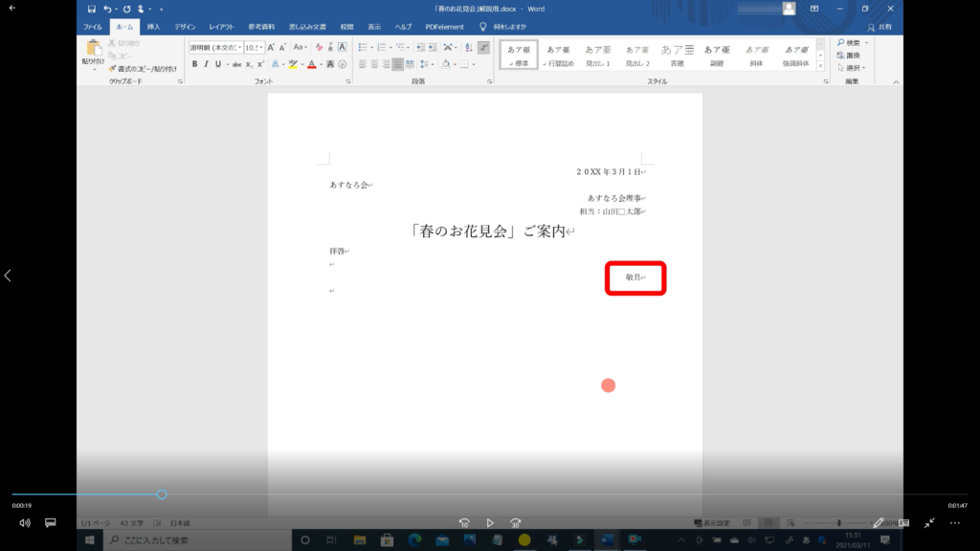980x551 pixels.
Task: Click the Save icon in quick access toolbar
Action: [92, 9]
